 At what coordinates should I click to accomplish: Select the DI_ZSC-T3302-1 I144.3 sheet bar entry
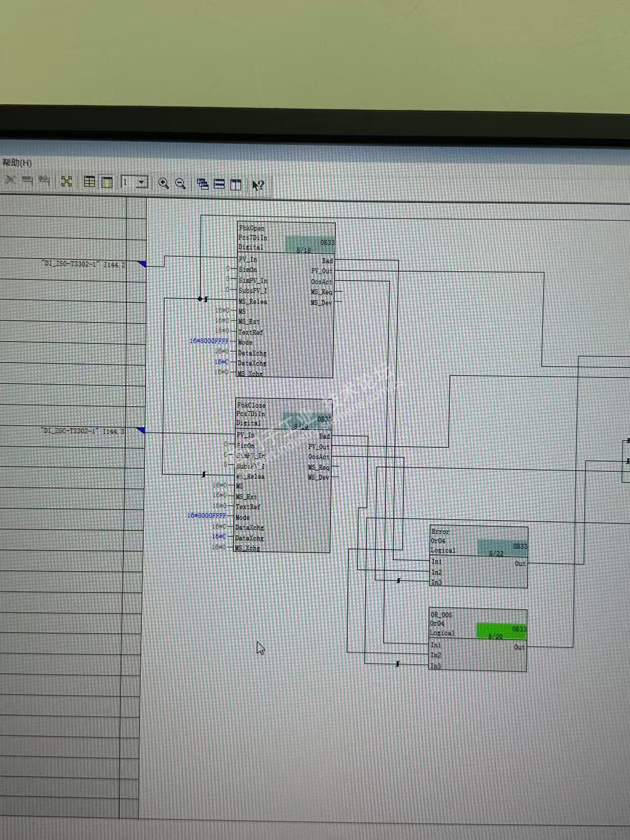83,431
